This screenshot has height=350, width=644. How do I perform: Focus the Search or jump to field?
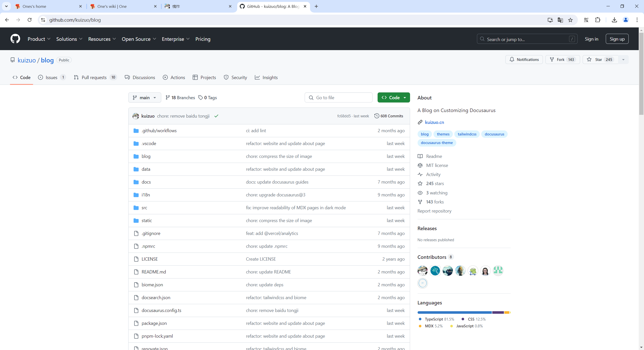pyautogui.click(x=527, y=39)
